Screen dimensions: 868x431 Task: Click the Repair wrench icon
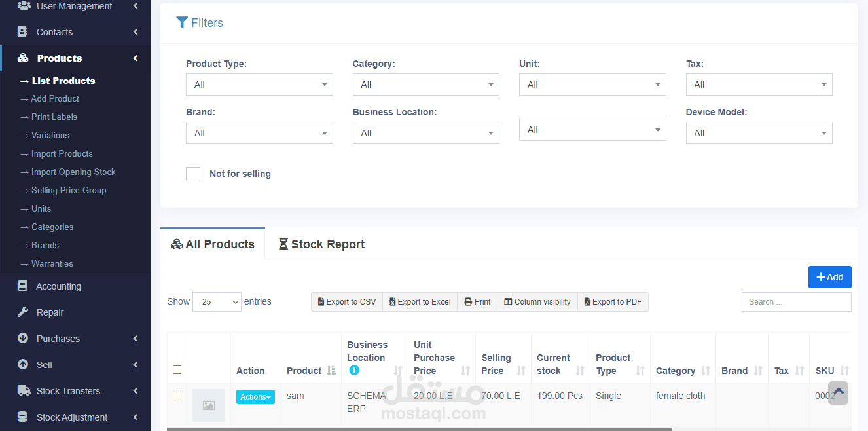point(23,312)
